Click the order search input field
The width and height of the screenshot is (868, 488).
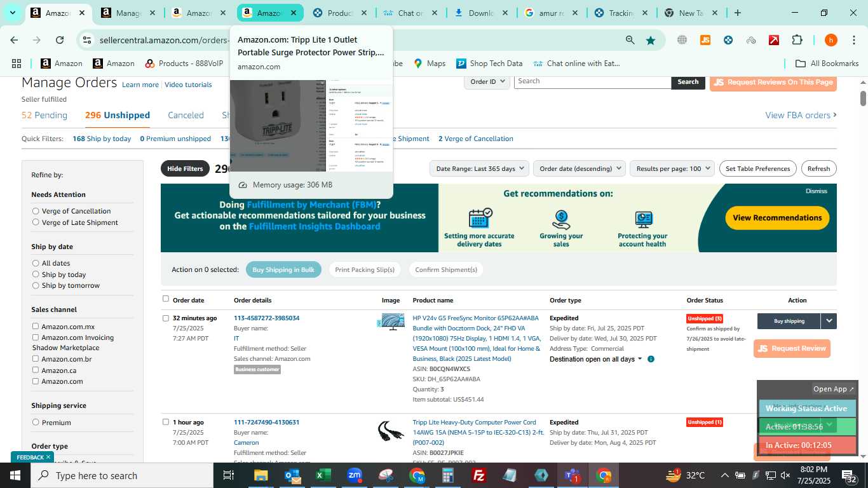click(592, 81)
